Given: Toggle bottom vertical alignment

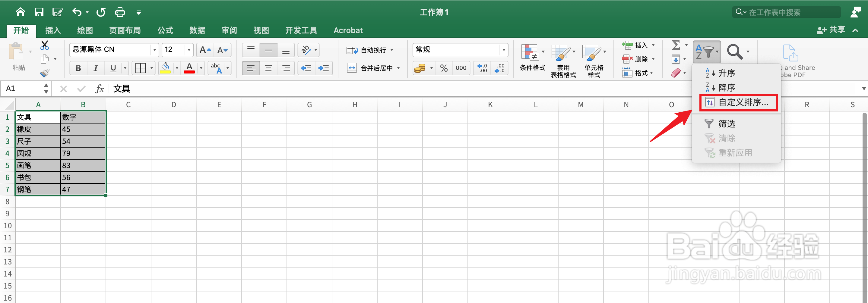Looking at the screenshot, I should pyautogui.click(x=286, y=50).
